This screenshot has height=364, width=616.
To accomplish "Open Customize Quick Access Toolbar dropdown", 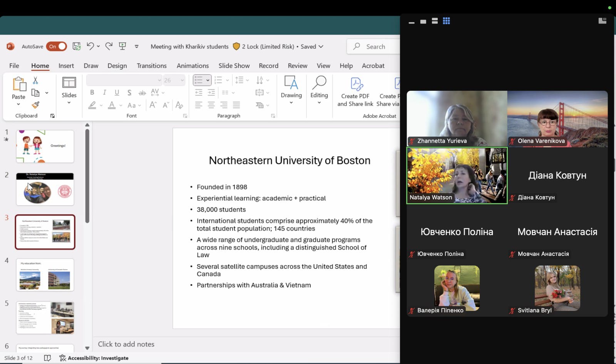I will click(136, 46).
